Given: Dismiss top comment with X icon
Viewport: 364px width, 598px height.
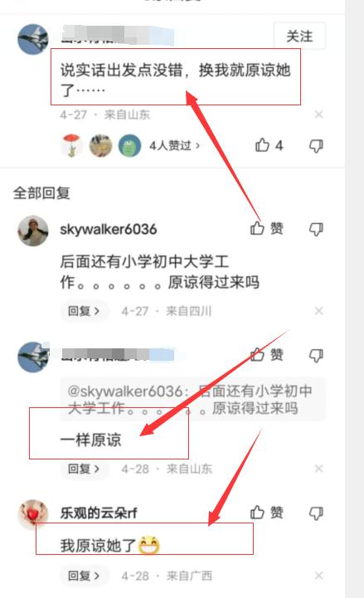Looking at the screenshot, I should tap(319, 114).
